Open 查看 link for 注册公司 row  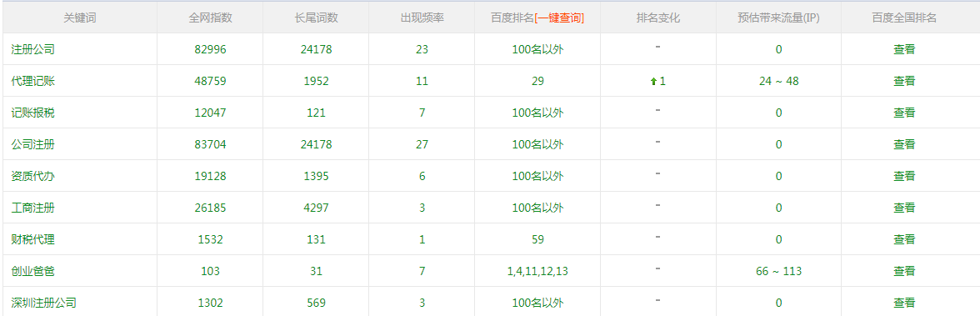903,49
